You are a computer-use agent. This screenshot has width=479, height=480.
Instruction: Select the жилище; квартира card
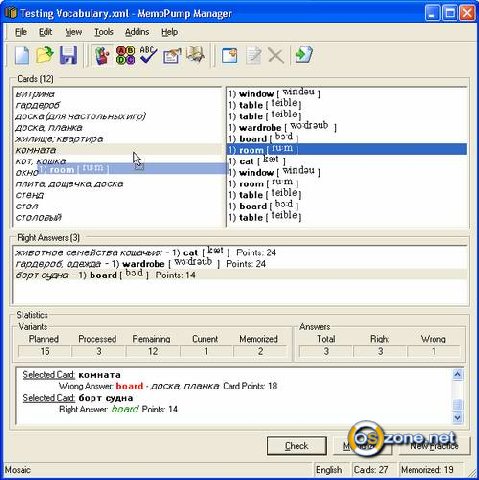tap(117, 139)
